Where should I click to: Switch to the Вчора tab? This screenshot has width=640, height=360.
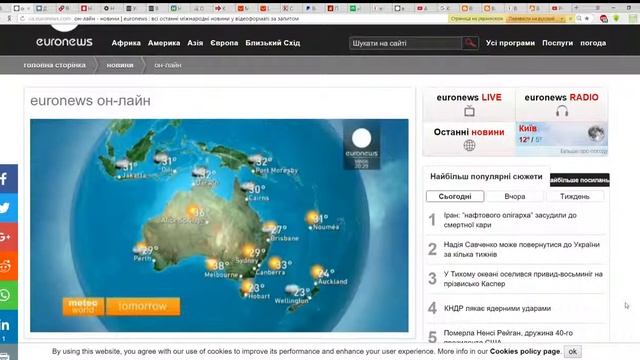(515, 196)
